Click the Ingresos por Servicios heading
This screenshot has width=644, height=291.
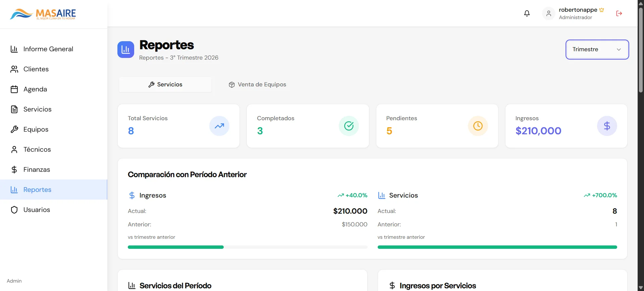tap(438, 286)
